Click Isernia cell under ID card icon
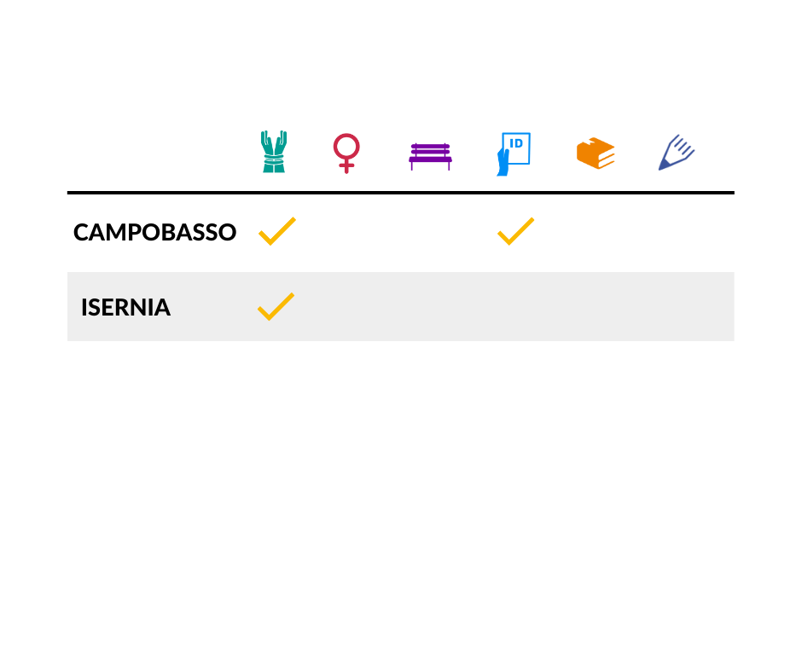Viewport: 802px width, 672px height. [x=514, y=307]
